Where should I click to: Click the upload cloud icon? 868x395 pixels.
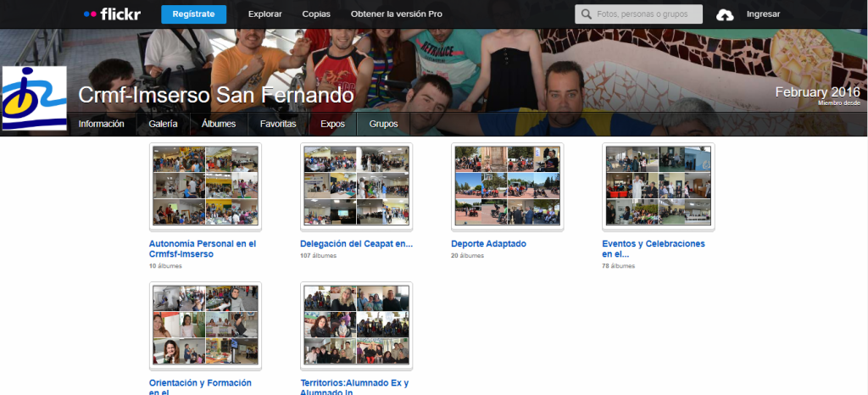tap(725, 14)
